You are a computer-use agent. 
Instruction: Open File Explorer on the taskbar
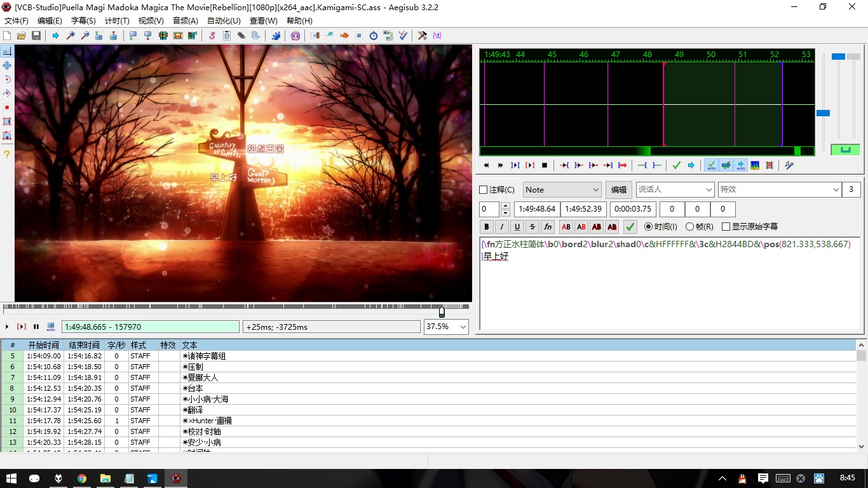click(x=105, y=478)
